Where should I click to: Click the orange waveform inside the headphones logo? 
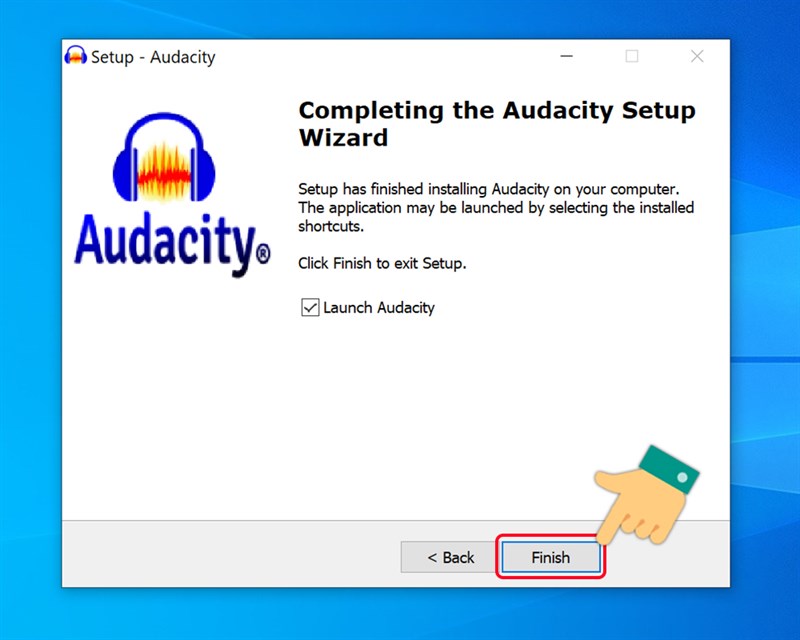164,173
